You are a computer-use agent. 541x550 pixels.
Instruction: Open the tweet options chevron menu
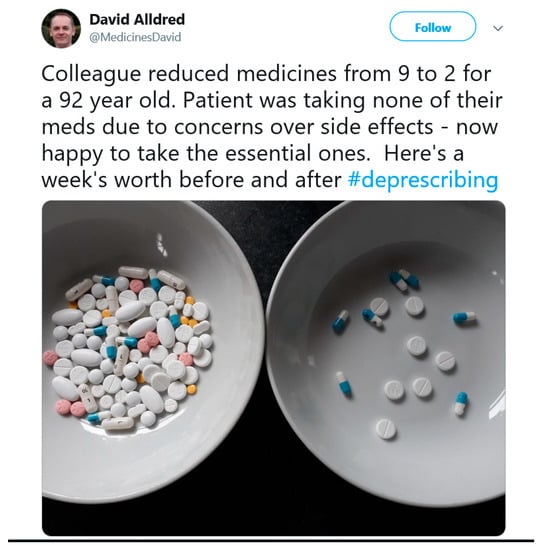pyautogui.click(x=498, y=28)
